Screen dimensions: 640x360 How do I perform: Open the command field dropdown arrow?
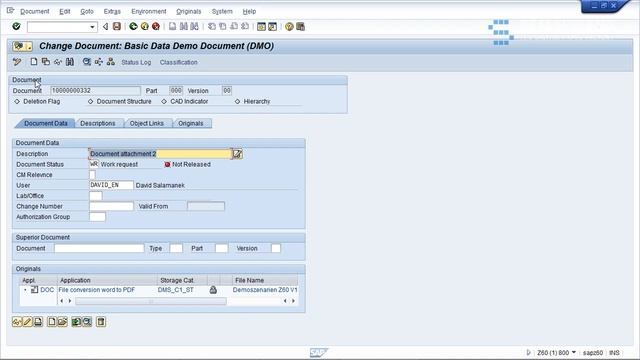point(92,27)
